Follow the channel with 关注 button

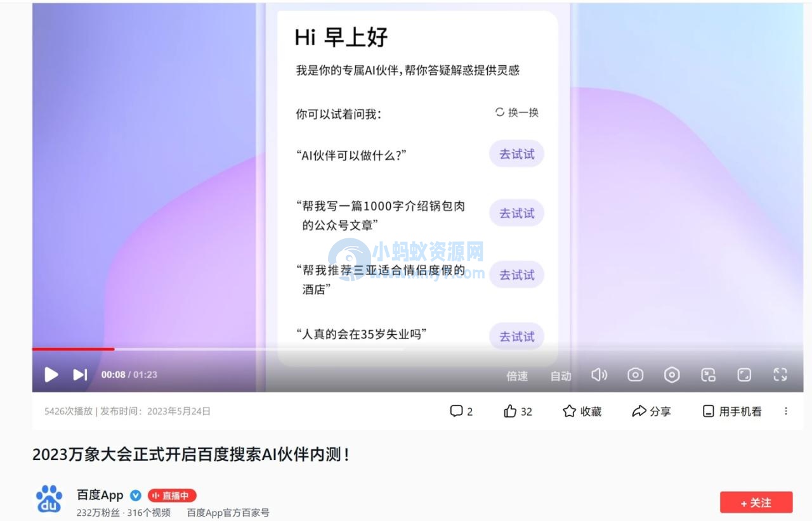756,503
